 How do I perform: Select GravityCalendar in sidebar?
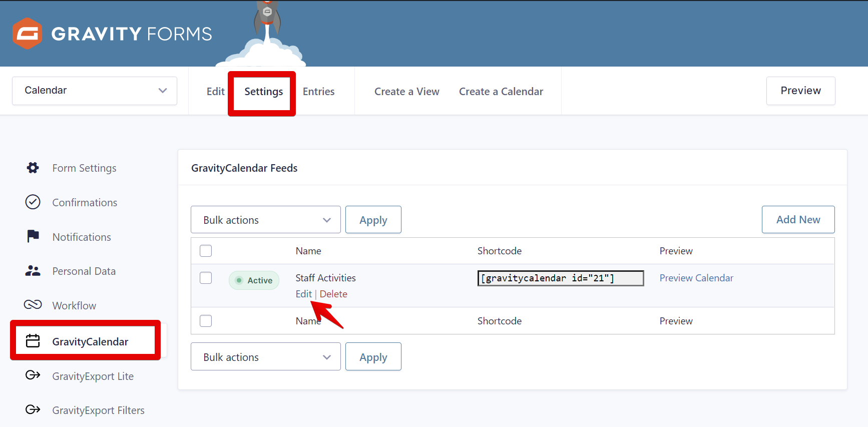[90, 341]
